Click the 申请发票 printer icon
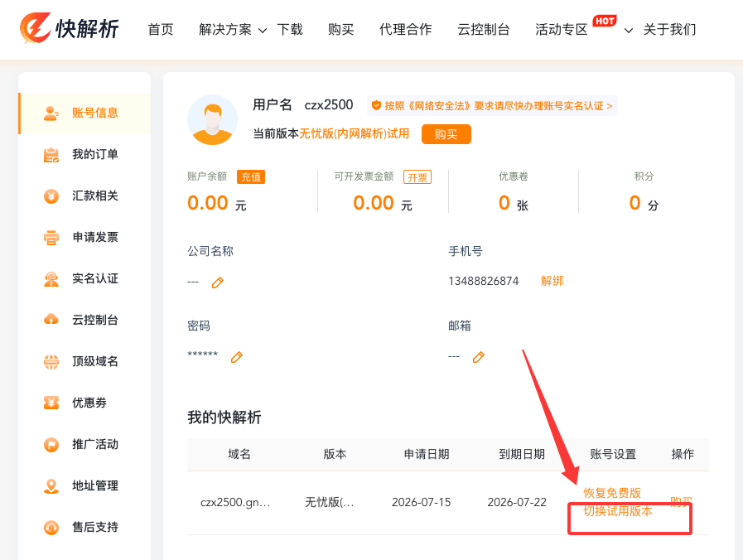Viewport: 743px width, 560px height. click(51, 238)
